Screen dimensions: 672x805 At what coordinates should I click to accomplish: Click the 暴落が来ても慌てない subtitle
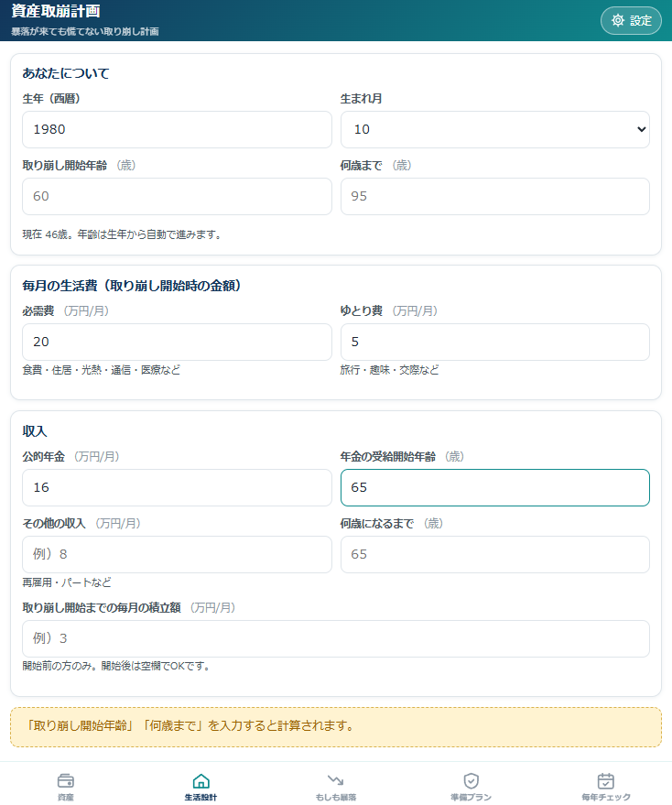85,31
